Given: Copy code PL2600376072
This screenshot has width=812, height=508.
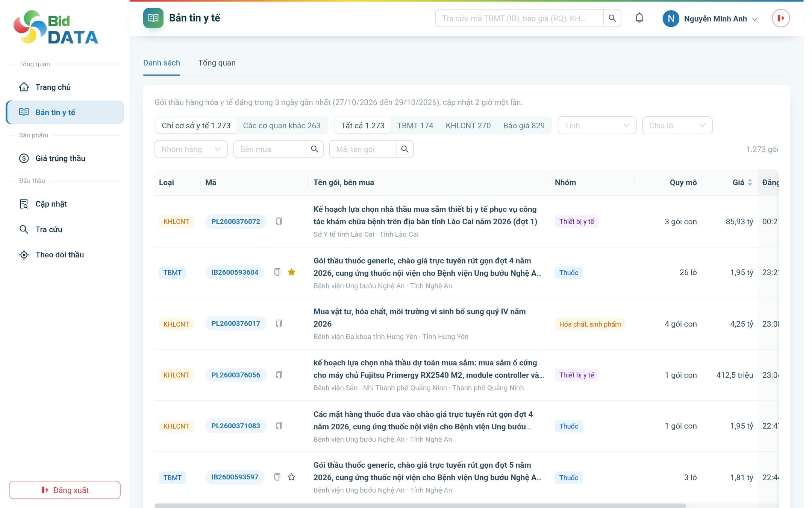Looking at the screenshot, I should 279,221.
